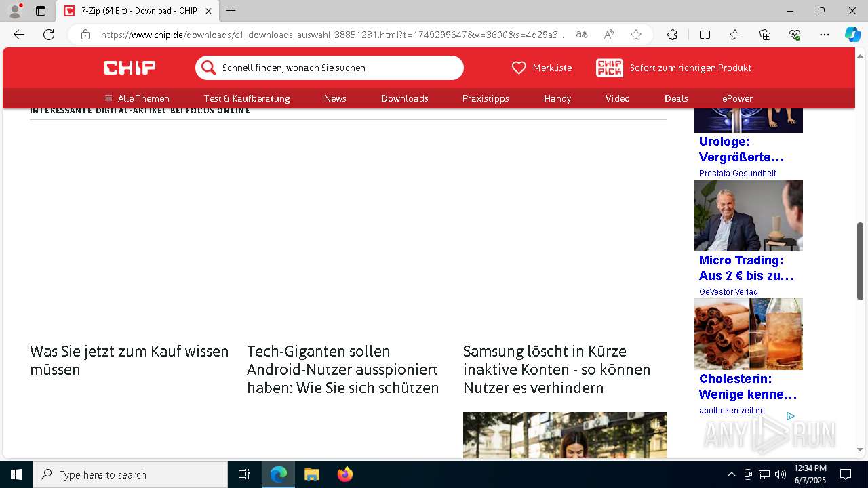
Task: Launch Firefox from taskbar
Action: coord(344,474)
